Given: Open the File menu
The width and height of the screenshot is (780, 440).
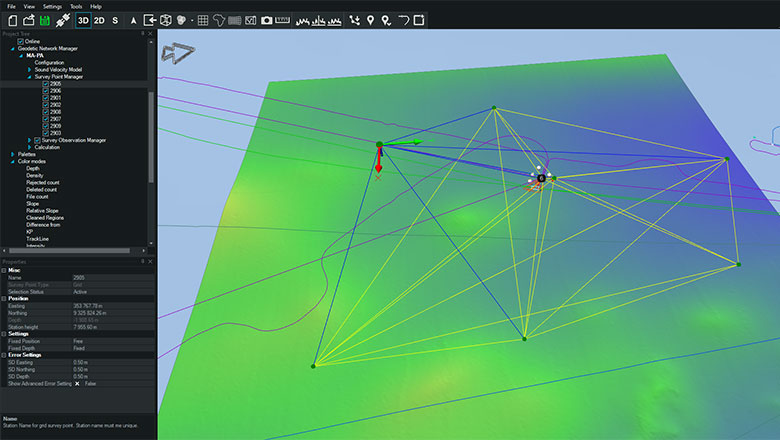Looking at the screenshot, I should [x=11, y=6].
